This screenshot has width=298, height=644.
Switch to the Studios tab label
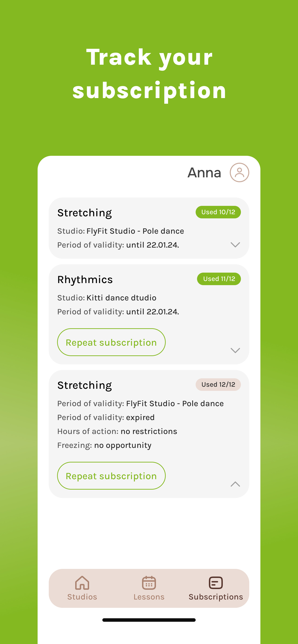82,597
